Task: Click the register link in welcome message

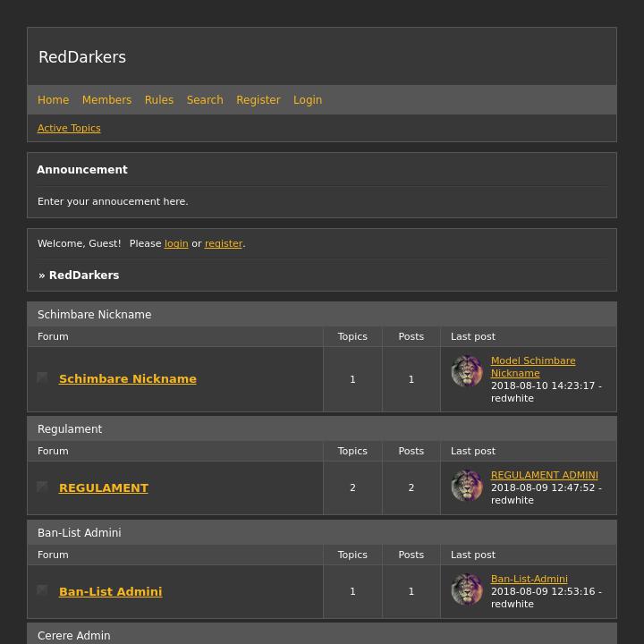Action: [224, 243]
